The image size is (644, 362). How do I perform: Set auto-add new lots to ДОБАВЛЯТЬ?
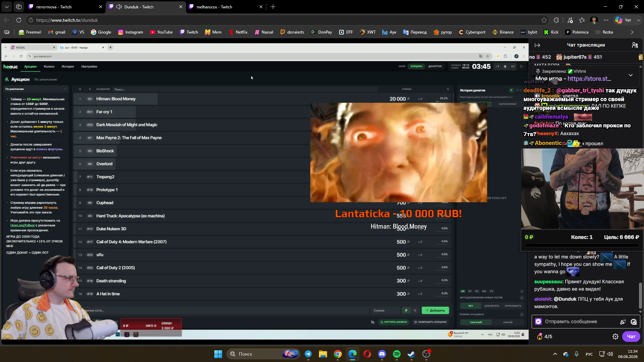click(492, 306)
